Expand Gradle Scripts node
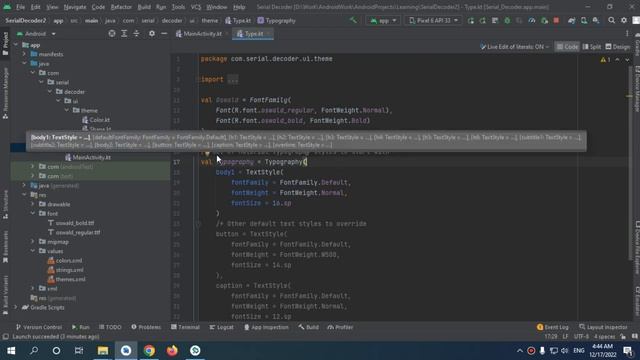The width and height of the screenshot is (640, 360). tap(16, 307)
